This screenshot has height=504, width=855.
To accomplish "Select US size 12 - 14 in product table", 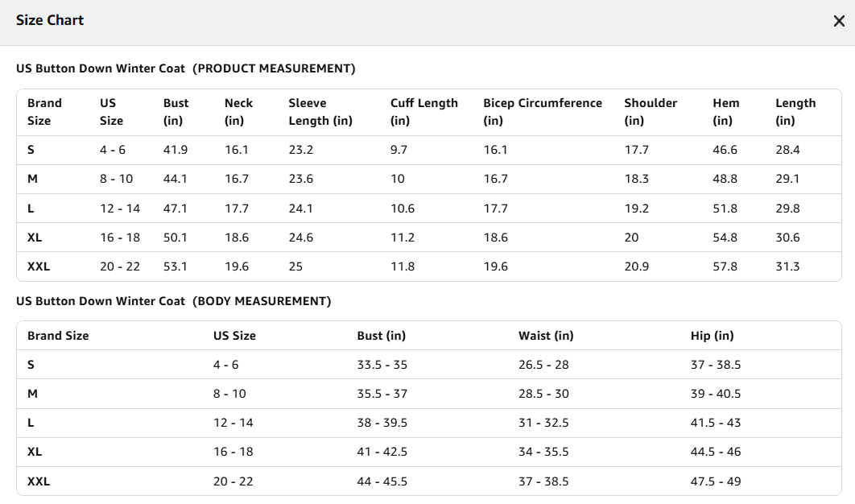I will [x=119, y=209].
